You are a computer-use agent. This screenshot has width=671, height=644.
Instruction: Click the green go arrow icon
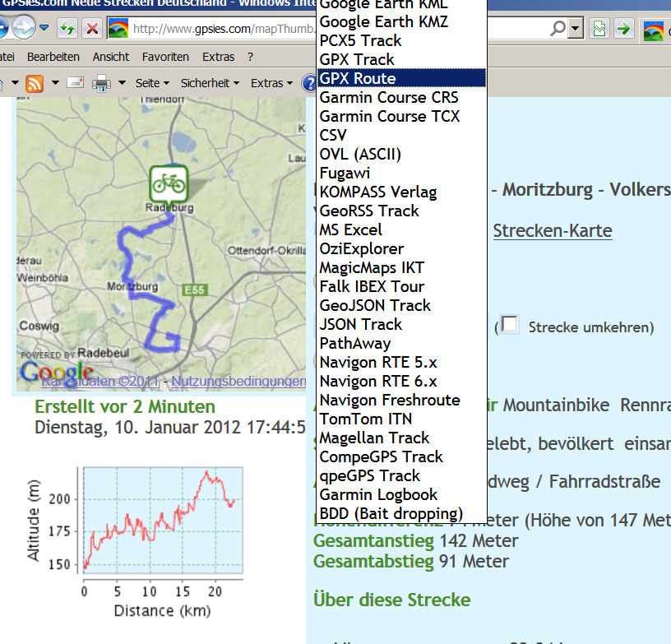point(624,29)
